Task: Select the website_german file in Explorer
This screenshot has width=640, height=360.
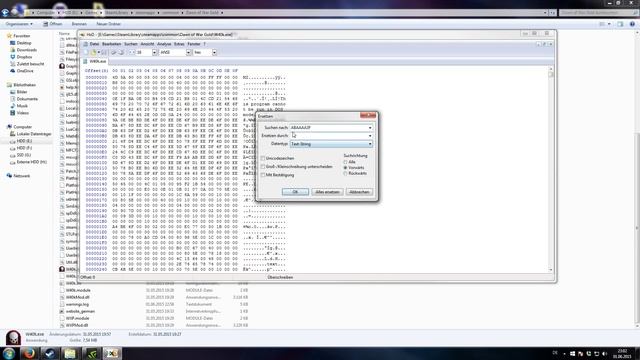Action: [x=80, y=311]
